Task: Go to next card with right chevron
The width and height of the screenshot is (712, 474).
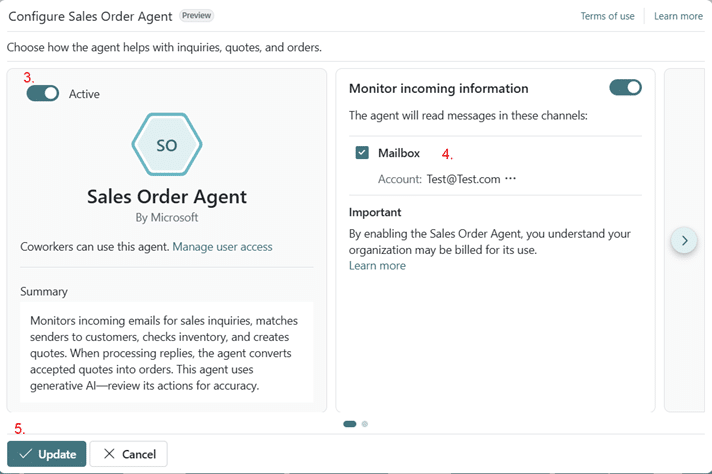Action: (684, 240)
